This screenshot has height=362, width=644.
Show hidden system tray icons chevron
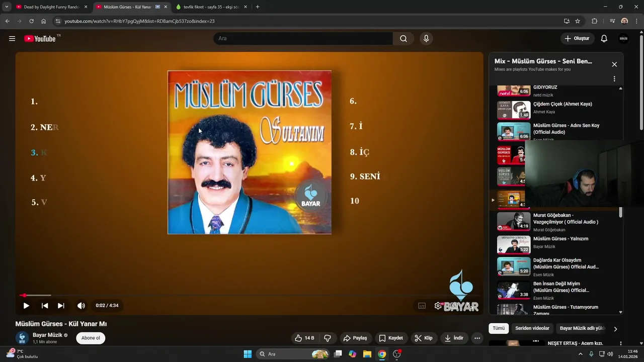coord(581,354)
